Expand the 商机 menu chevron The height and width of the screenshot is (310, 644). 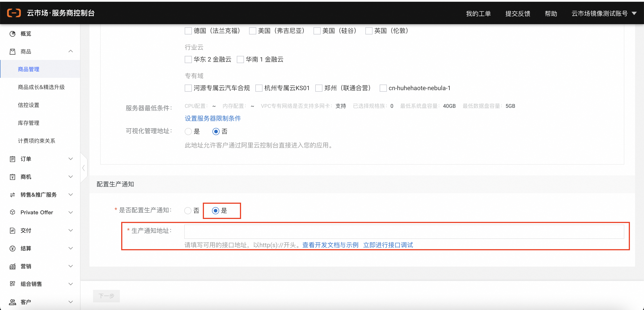pos(71,177)
